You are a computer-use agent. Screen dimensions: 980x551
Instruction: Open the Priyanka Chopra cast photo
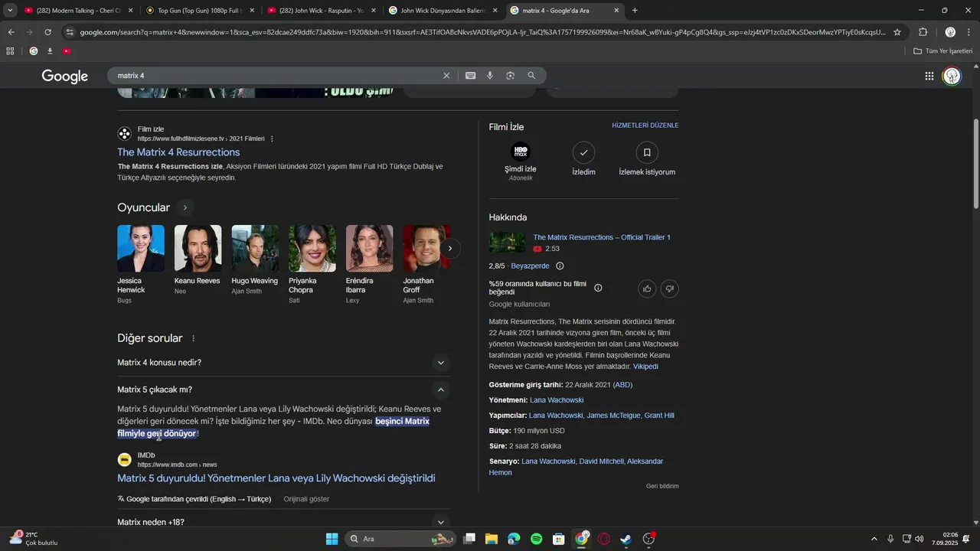312,248
